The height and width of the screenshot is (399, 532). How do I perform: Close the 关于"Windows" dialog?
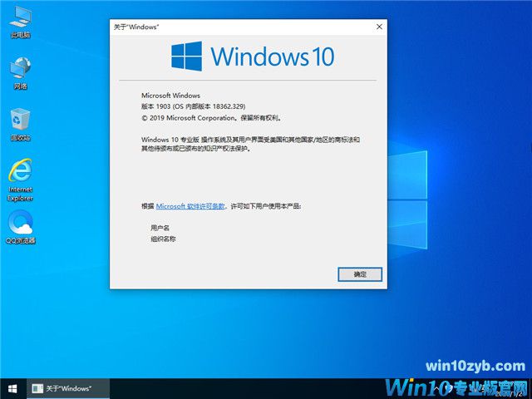378,27
